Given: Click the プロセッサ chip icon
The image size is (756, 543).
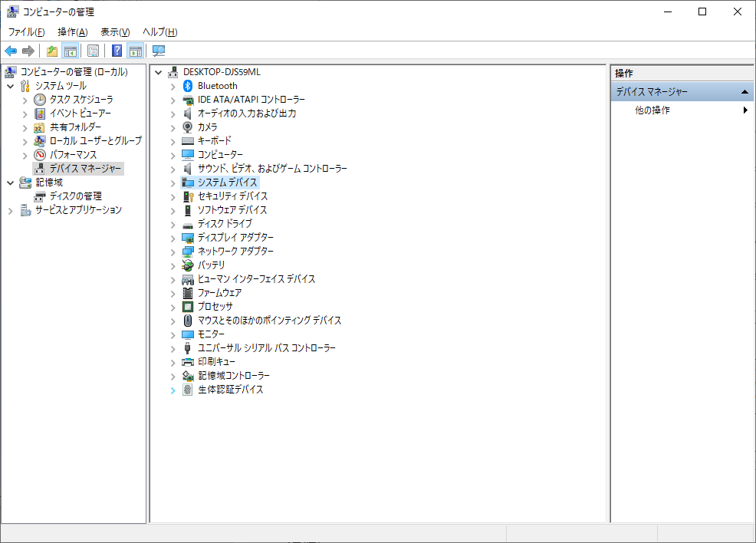Looking at the screenshot, I should (x=188, y=307).
